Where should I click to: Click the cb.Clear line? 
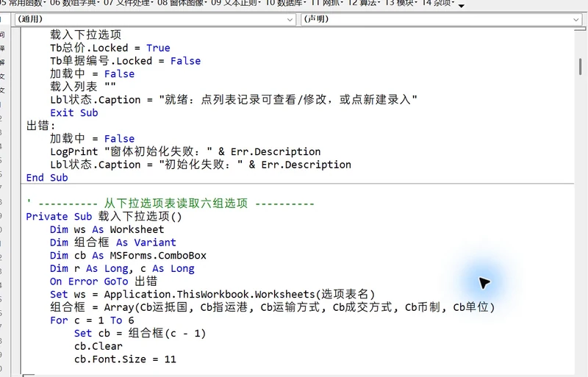pos(98,346)
